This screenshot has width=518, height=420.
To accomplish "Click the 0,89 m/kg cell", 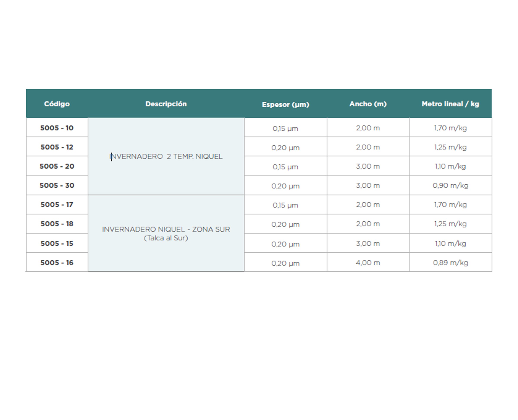I will [x=450, y=262].
